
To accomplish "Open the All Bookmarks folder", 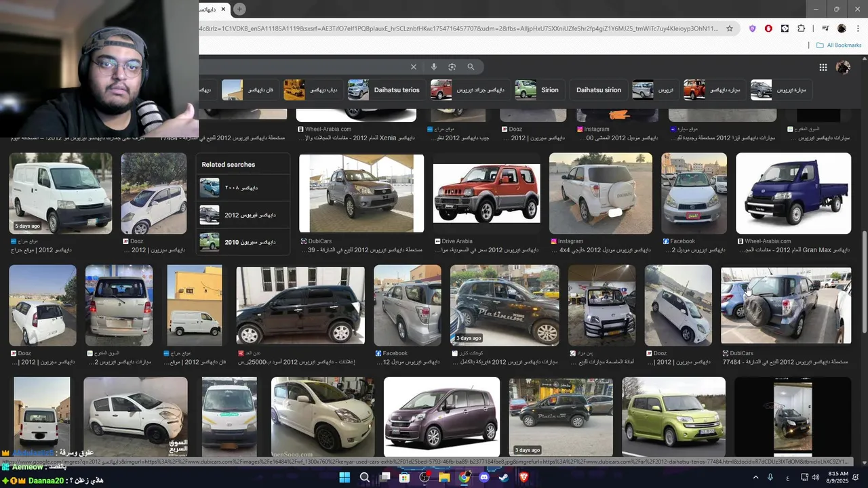I will (x=839, y=45).
